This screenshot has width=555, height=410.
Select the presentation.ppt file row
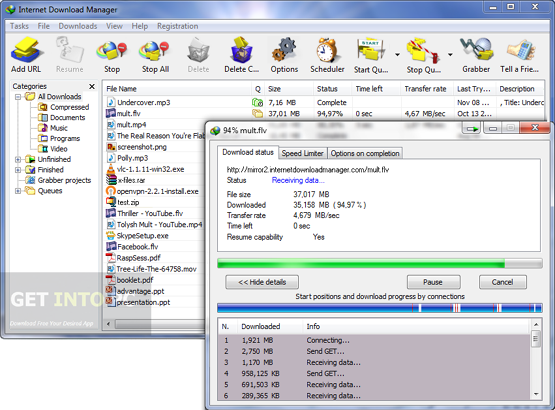point(155,302)
